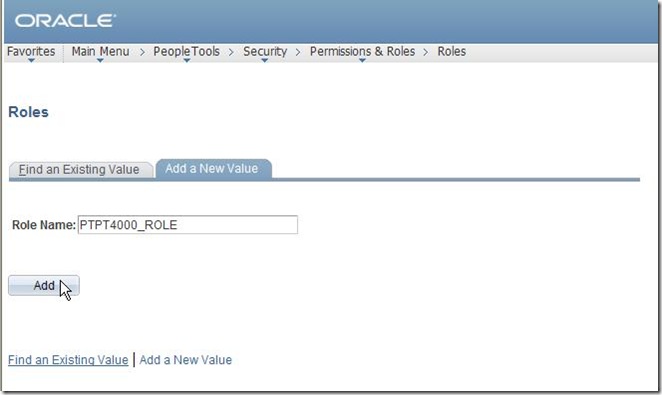This screenshot has height=395, width=662.
Task: Open the Permissions & Roles breadcrumb menu
Action: pyautogui.click(x=362, y=52)
